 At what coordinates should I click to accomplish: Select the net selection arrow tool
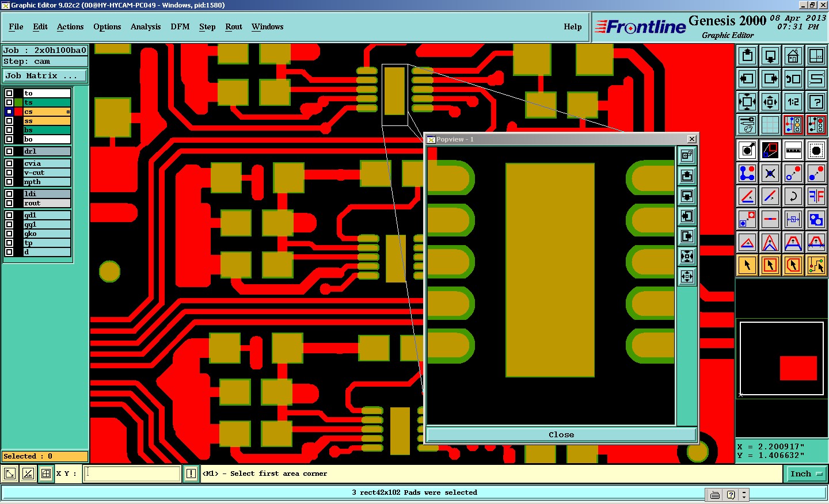[816, 265]
